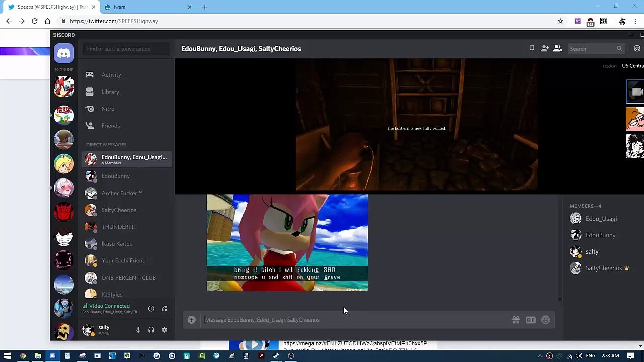Viewport: 644px width, 362px height.
Task: Open the ONE-PERCENT-CLUB group conversation
Action: pos(127,278)
